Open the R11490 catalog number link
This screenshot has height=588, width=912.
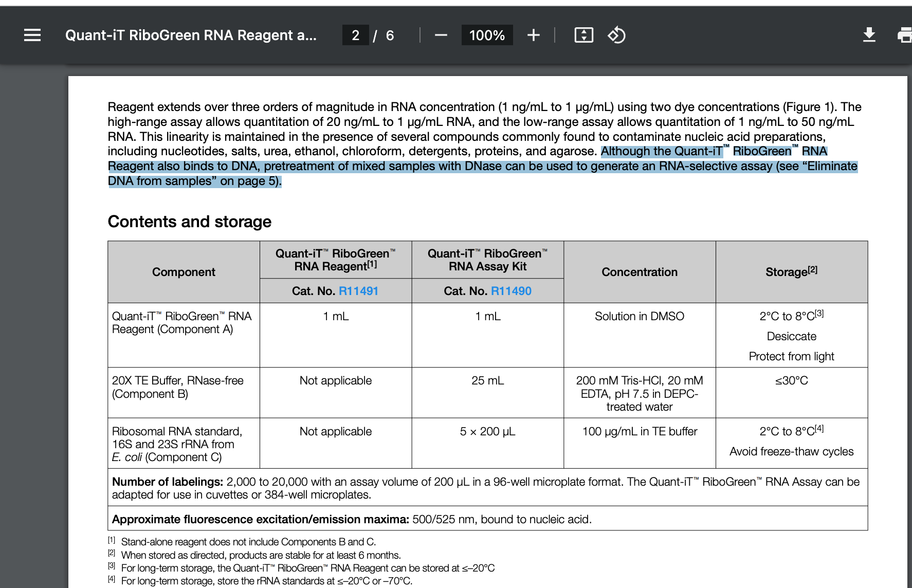[x=511, y=291]
